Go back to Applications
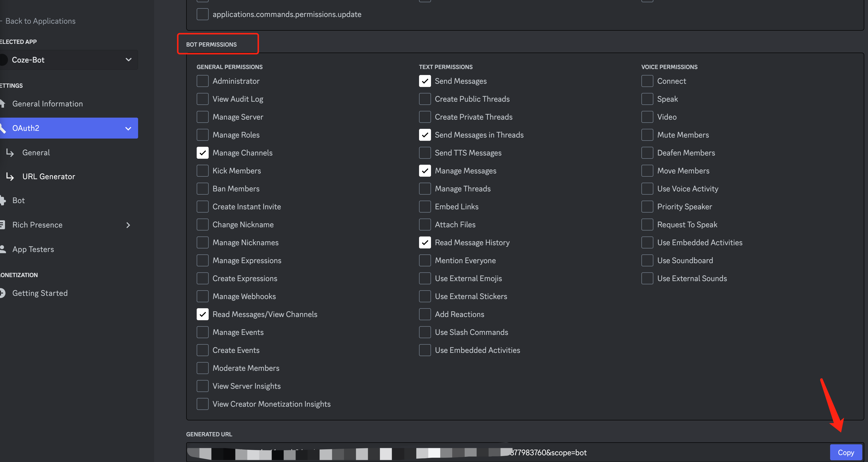868x462 pixels. (x=40, y=21)
